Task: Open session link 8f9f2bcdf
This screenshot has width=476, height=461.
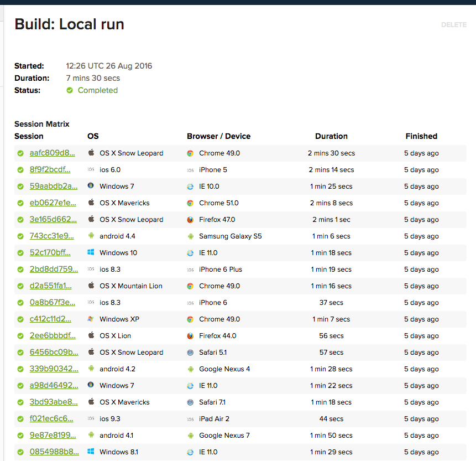Action: click(50, 170)
